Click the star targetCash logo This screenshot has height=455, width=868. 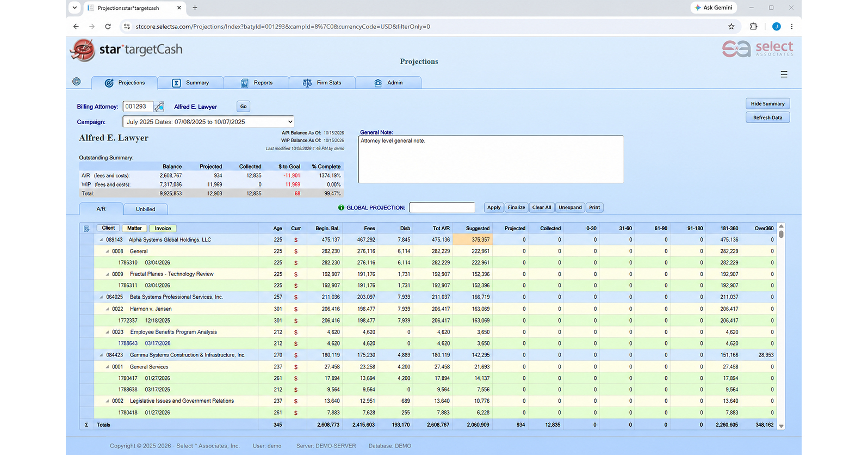(x=126, y=50)
